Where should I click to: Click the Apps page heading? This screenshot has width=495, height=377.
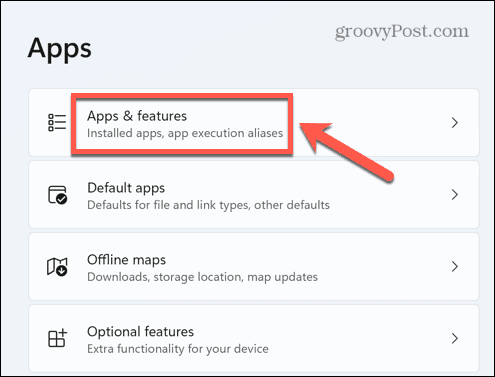click(x=60, y=49)
